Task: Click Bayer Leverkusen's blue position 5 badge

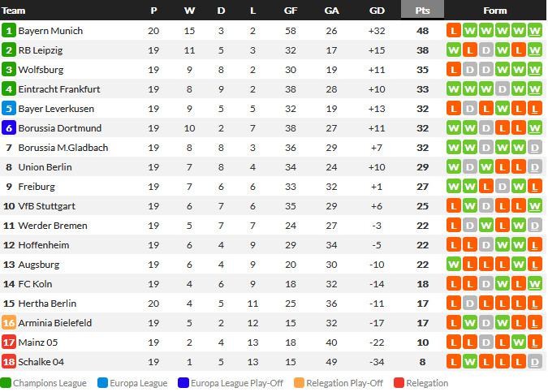Action: point(9,109)
